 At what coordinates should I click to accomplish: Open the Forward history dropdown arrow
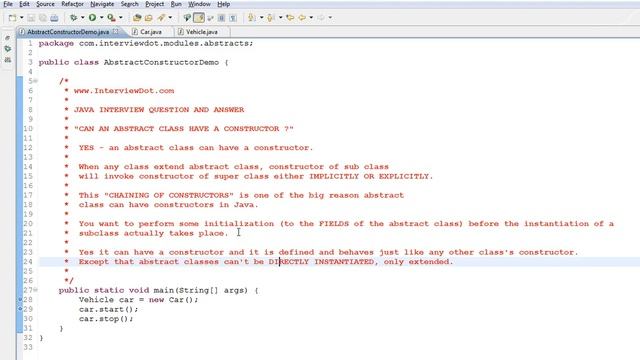(x=330, y=18)
